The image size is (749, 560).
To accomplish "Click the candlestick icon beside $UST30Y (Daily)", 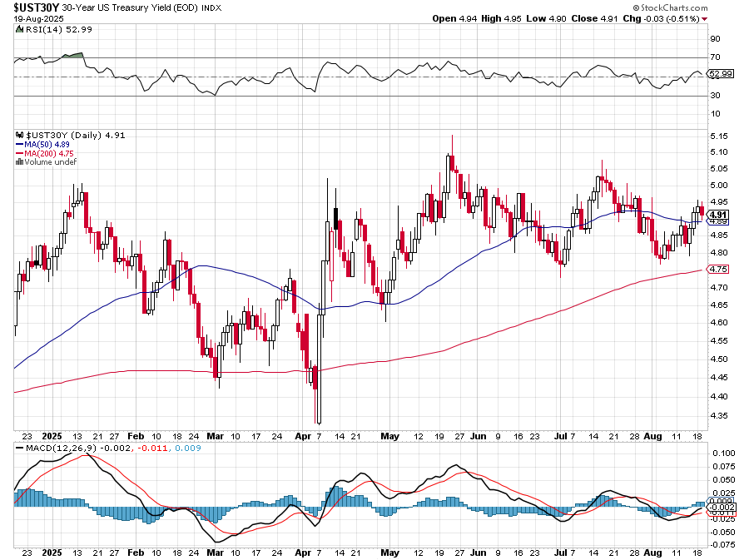I will pyautogui.click(x=20, y=135).
